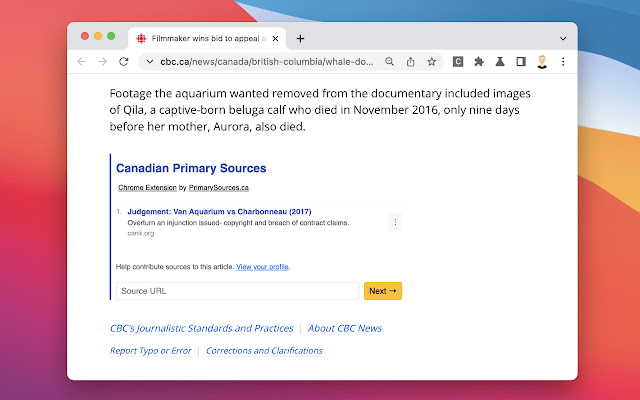Open the Canadian Primary Sources extension icon
The height and width of the screenshot is (400, 640).
pos(458,62)
